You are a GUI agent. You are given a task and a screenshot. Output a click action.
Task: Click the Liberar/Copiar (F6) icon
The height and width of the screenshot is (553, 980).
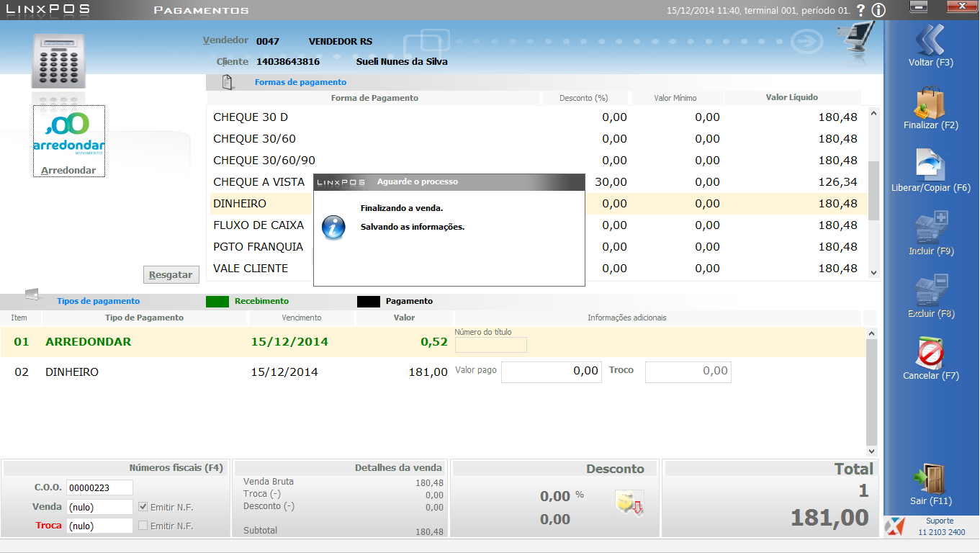tap(930, 165)
